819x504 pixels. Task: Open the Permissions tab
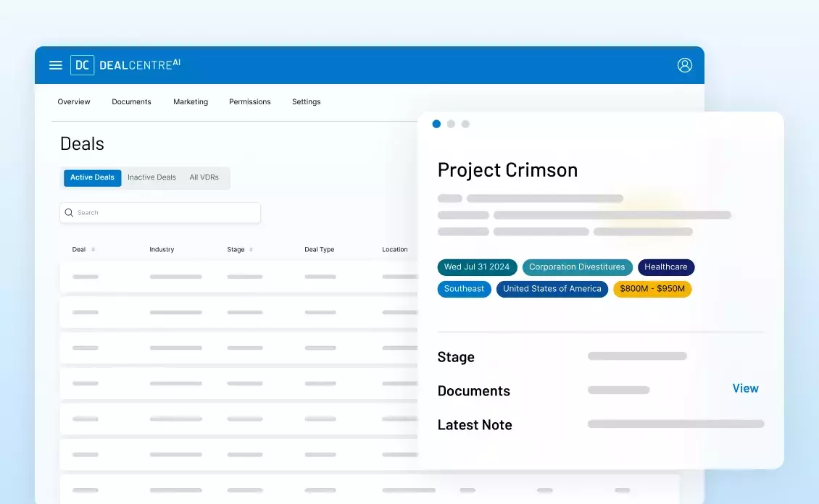point(249,101)
